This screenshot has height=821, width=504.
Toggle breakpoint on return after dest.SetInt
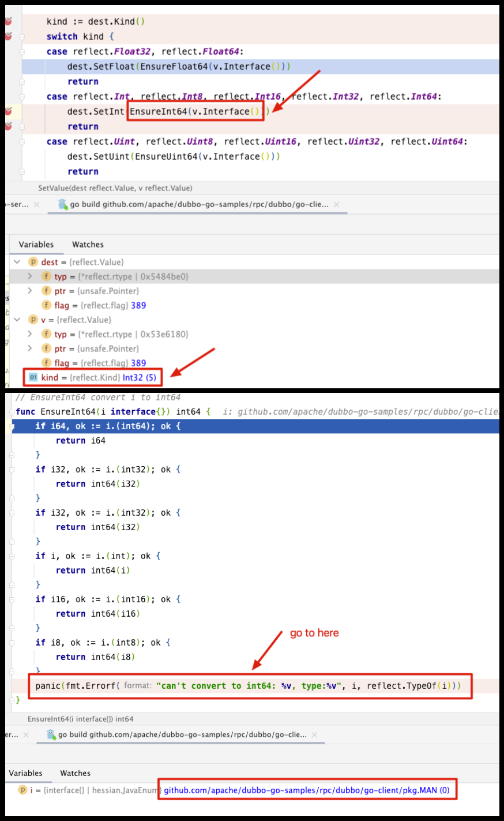click(8, 126)
